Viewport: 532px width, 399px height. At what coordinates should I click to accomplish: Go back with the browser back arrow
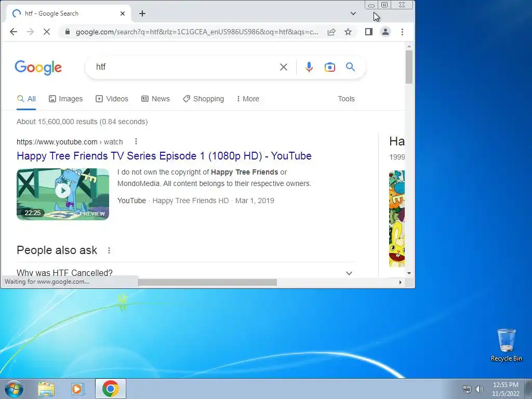point(14,32)
